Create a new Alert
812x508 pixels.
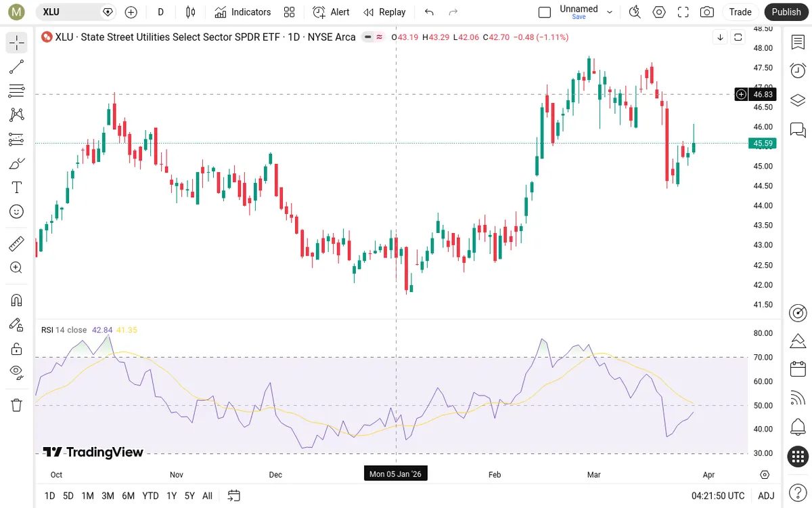coord(331,12)
